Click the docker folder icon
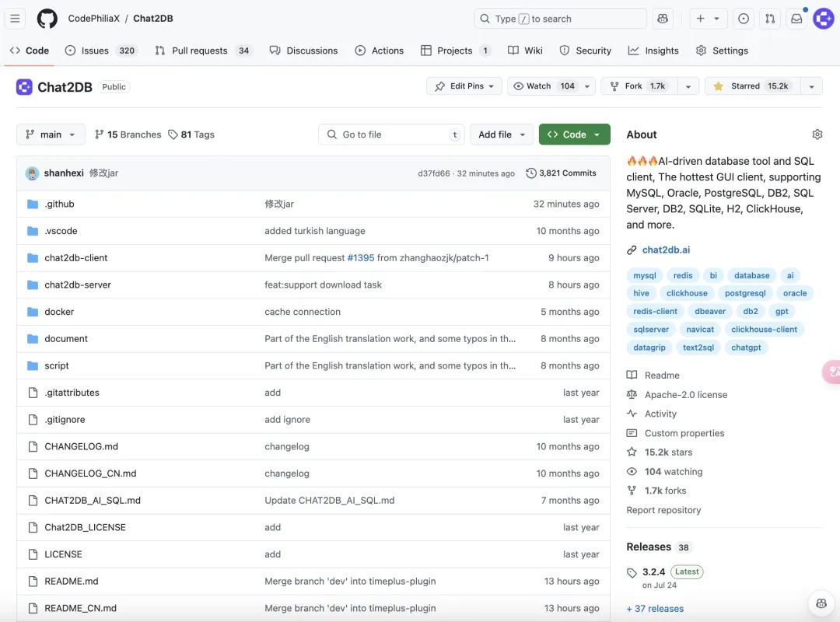 tap(33, 312)
